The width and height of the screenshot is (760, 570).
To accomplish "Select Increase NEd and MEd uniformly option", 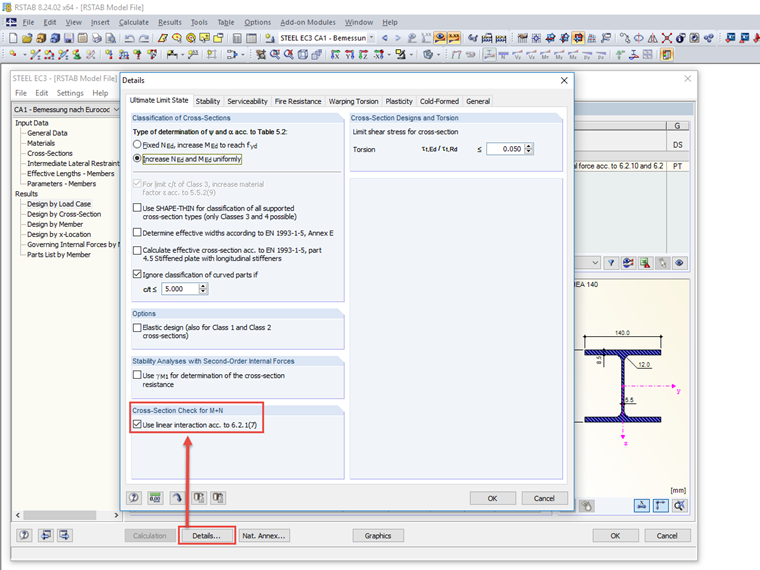I will click(x=137, y=158).
